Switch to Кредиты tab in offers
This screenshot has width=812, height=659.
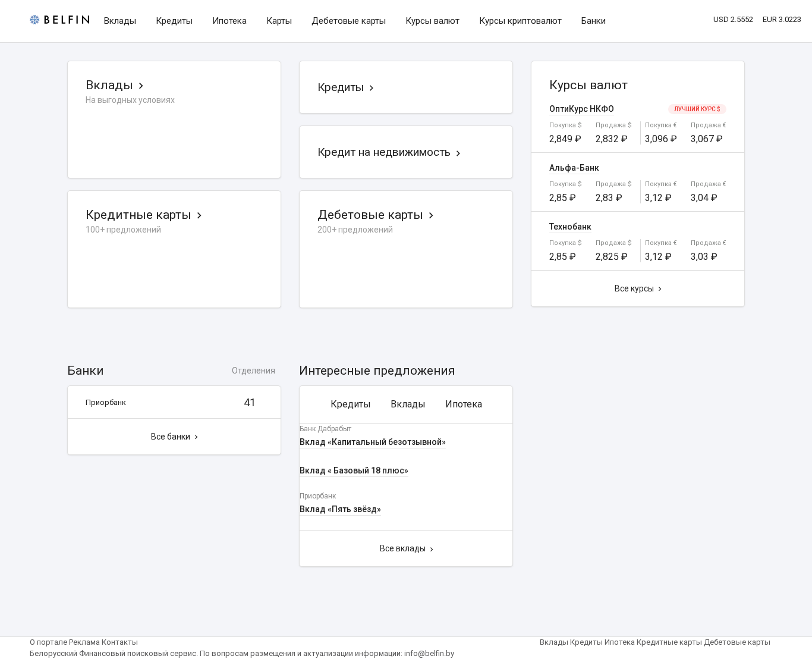(x=351, y=404)
